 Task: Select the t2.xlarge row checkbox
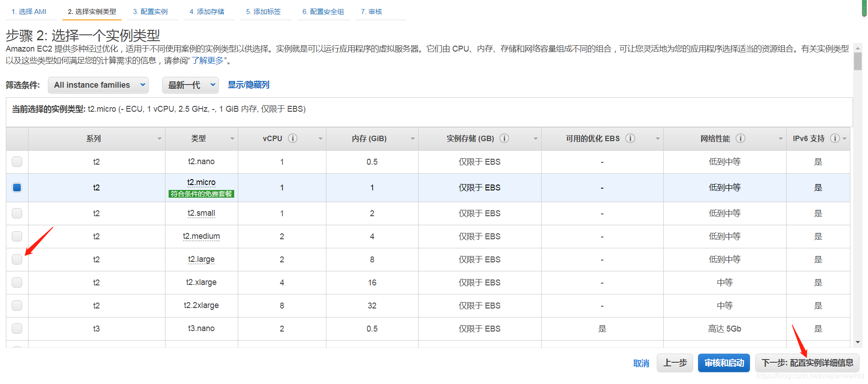tap(17, 282)
